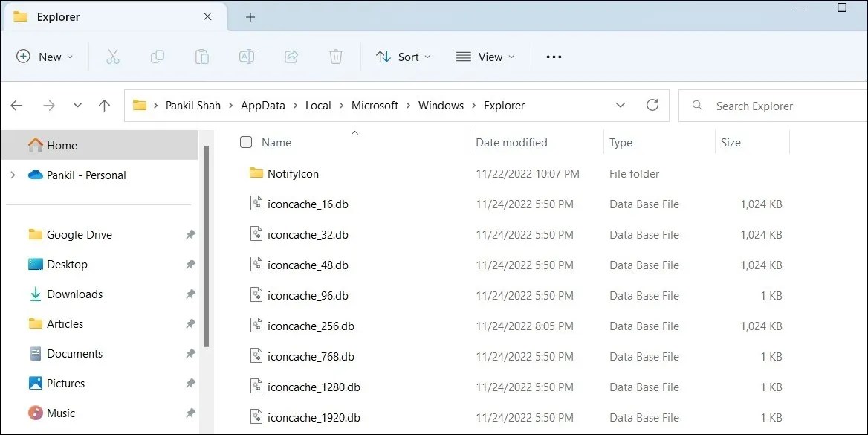
Task: Open the See more ellipsis menu
Action: pyautogui.click(x=554, y=57)
